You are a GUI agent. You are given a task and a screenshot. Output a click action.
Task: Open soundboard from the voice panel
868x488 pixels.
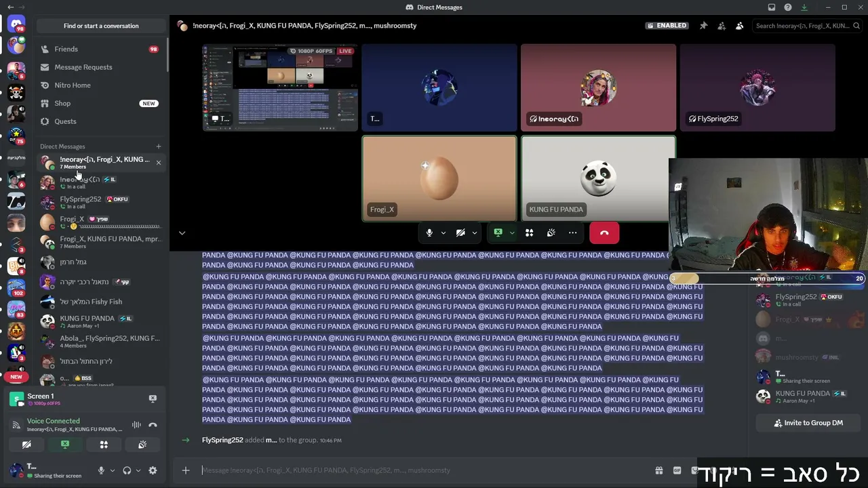pos(142,445)
